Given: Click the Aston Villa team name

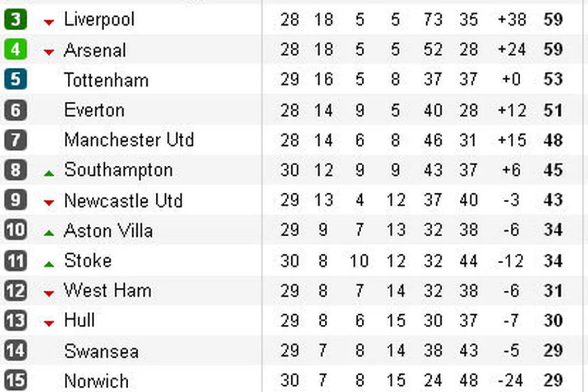Looking at the screenshot, I should [108, 230].
